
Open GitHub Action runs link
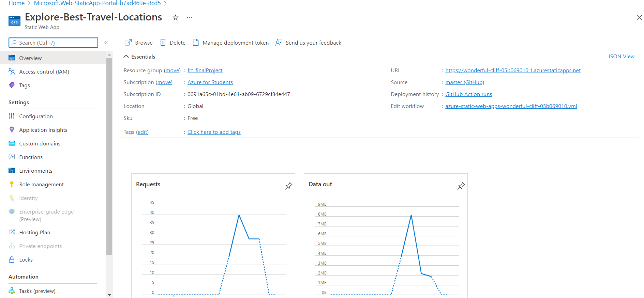(x=468, y=94)
